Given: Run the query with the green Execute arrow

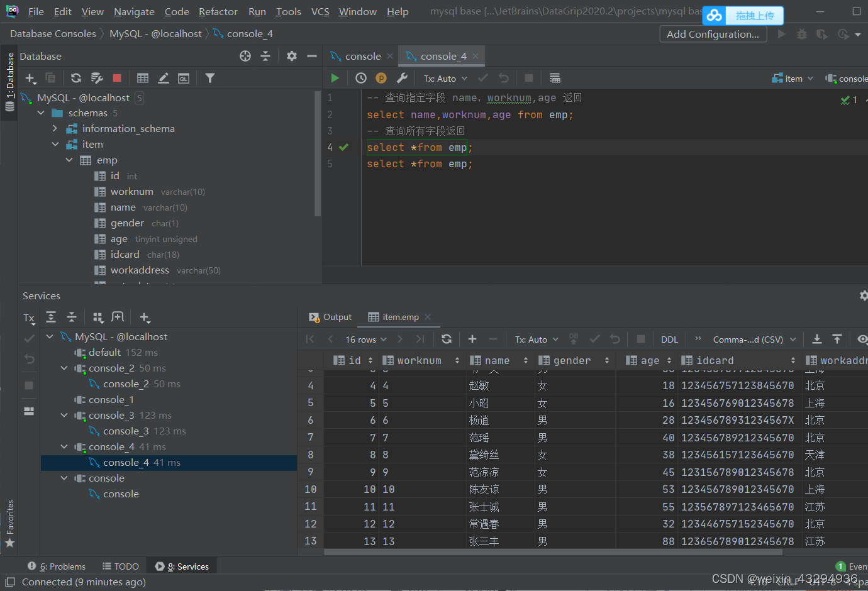Looking at the screenshot, I should click(x=335, y=78).
